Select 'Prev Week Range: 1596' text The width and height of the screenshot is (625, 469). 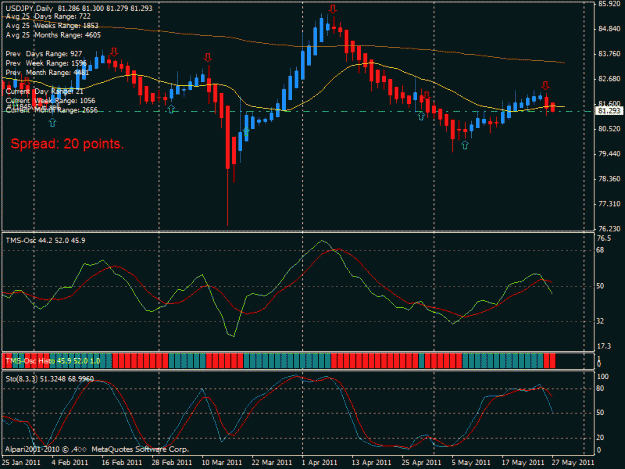coord(46,63)
